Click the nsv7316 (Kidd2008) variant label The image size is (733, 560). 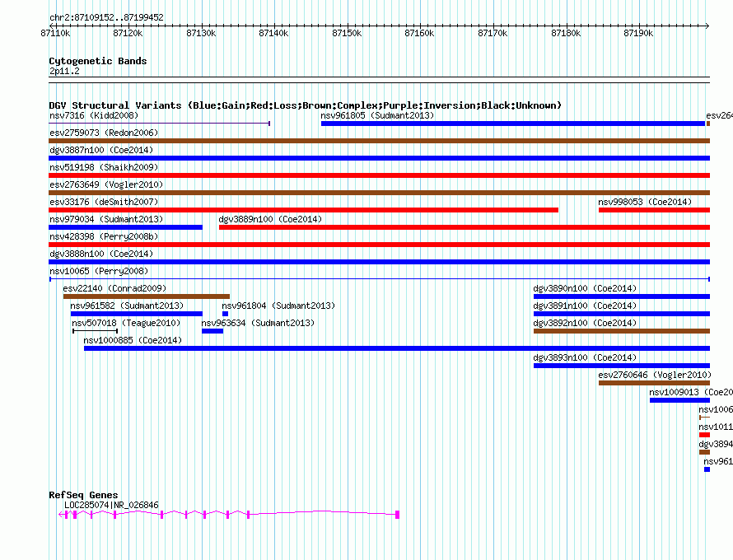tap(94, 115)
